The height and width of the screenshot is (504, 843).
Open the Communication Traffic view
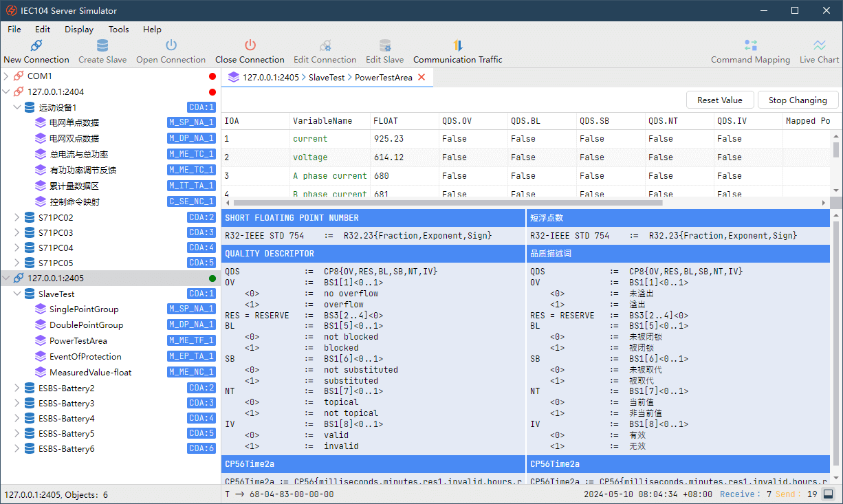[x=458, y=51]
